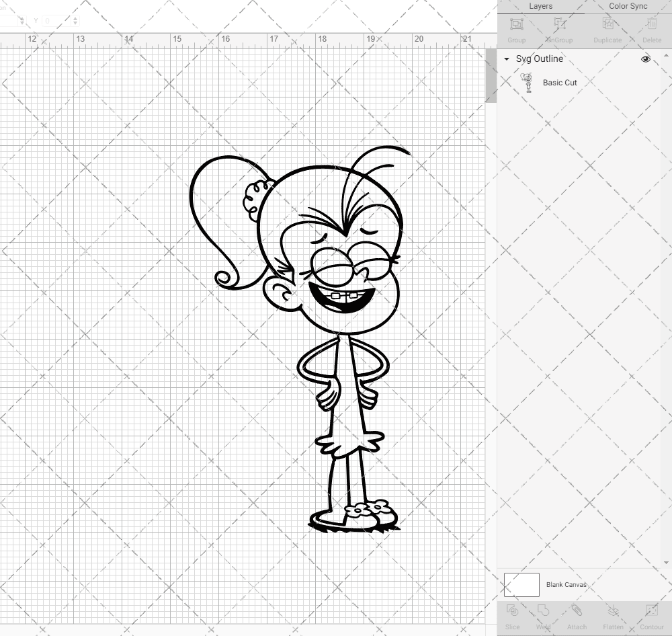The width and height of the screenshot is (672, 636).
Task: Switch to the Layers tab
Action: 541,6
